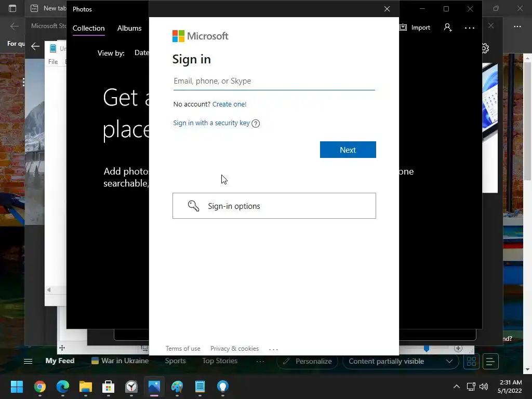The height and width of the screenshot is (399, 532).
Task: Click Notepad horizontal scroll left arrow
Action: [49, 290]
